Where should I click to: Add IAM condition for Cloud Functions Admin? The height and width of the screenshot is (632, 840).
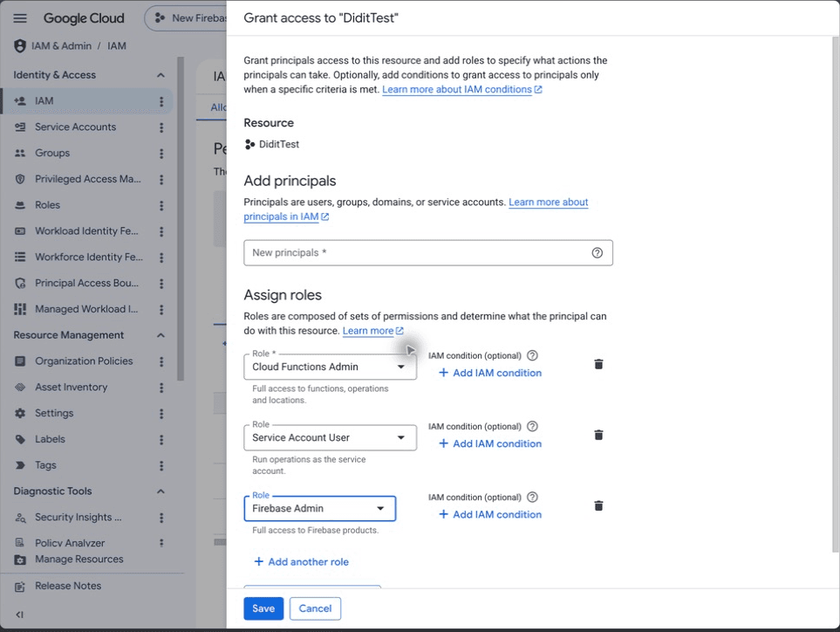[x=490, y=373]
